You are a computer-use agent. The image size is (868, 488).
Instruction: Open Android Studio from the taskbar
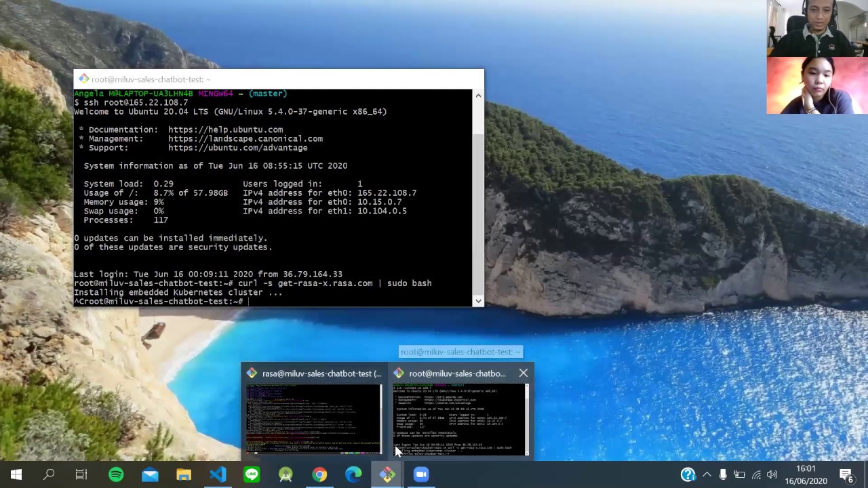tap(285, 474)
